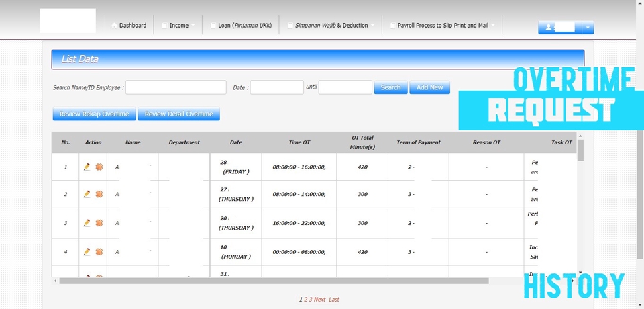644x309 pixels.
Task: Click the horizontal scroll-left arrow
Action: 56,281
